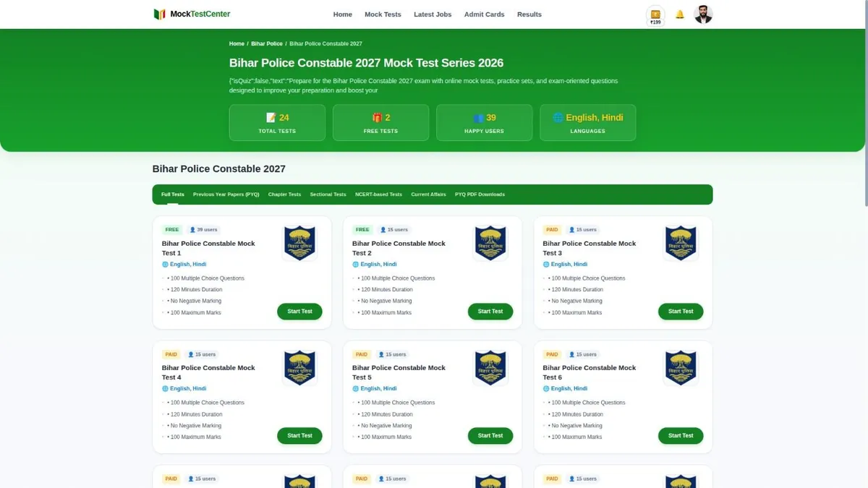This screenshot has width=868, height=488.
Task: Go to Home in top navigation
Action: 343,14
